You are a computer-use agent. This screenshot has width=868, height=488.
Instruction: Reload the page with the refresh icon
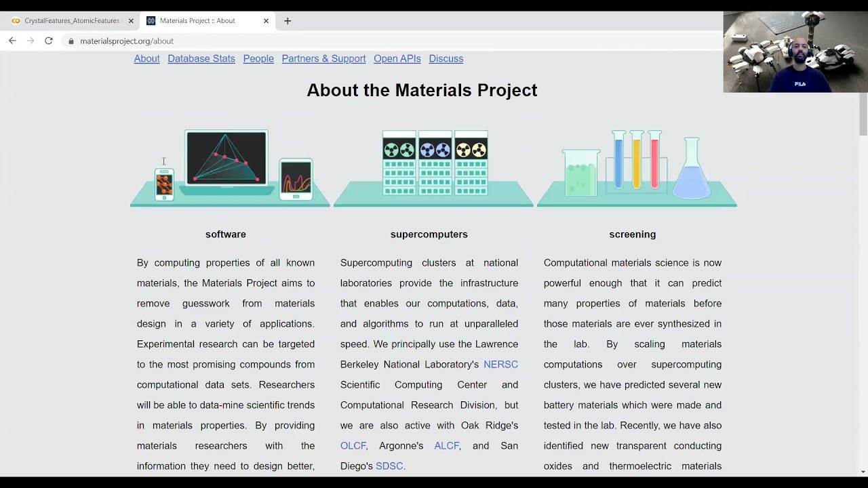point(49,41)
